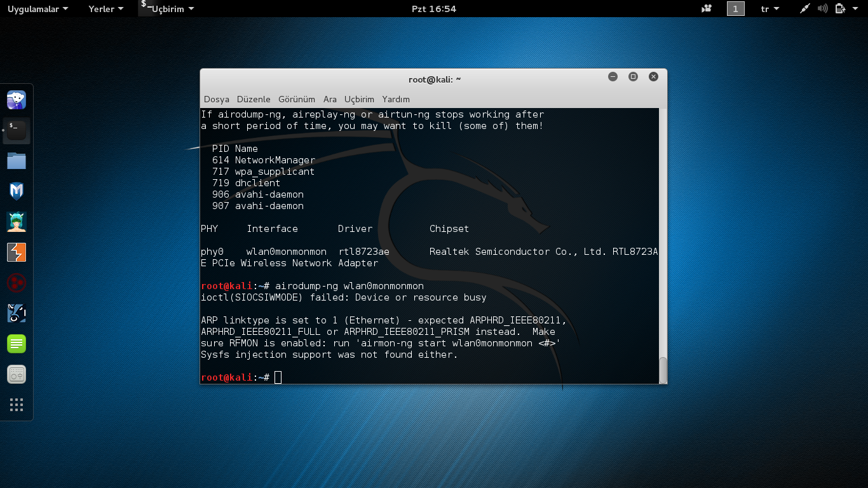Image resolution: width=868 pixels, height=488 pixels.
Task: Click the volume speaker icon in top bar
Action: click(x=822, y=9)
